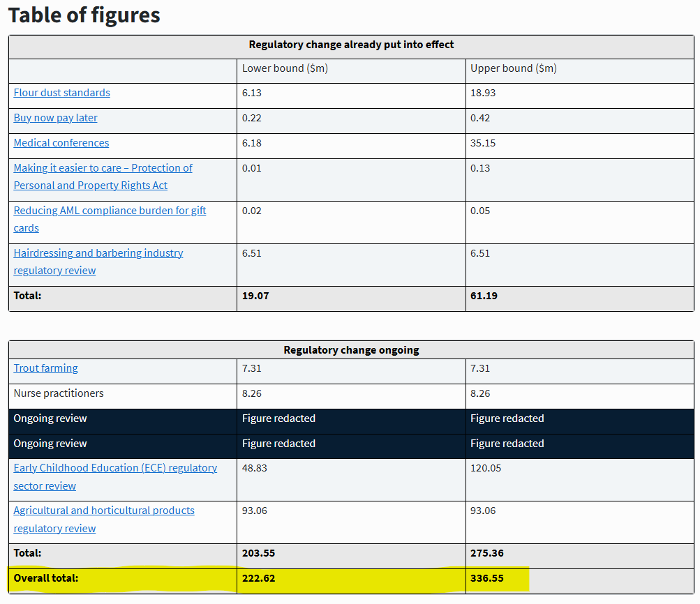Click the highlighted 'Overall total:' label
The width and height of the screenshot is (700, 604).
coord(46,578)
